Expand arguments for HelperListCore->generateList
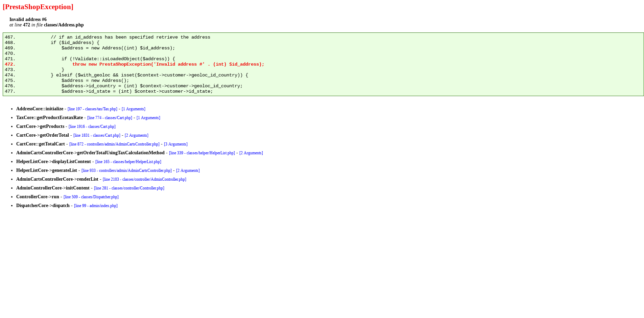This screenshot has height=318, width=644. pyautogui.click(x=188, y=171)
